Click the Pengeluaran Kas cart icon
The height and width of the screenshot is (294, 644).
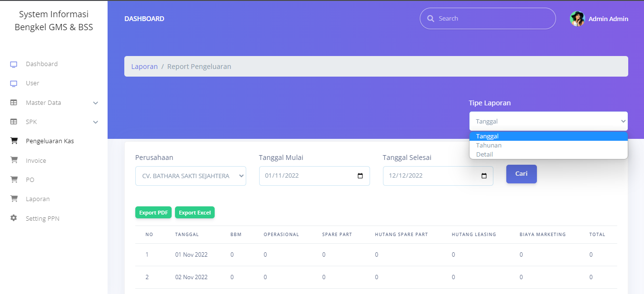(14, 141)
